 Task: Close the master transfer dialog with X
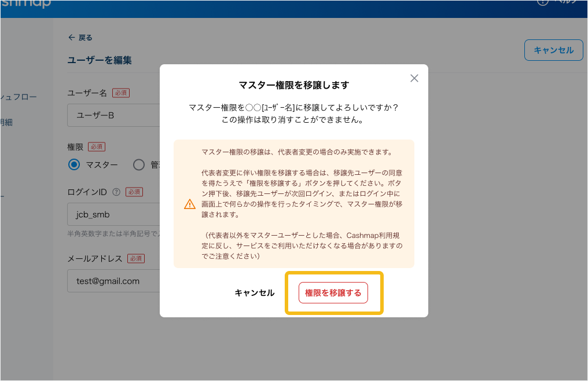pos(414,78)
